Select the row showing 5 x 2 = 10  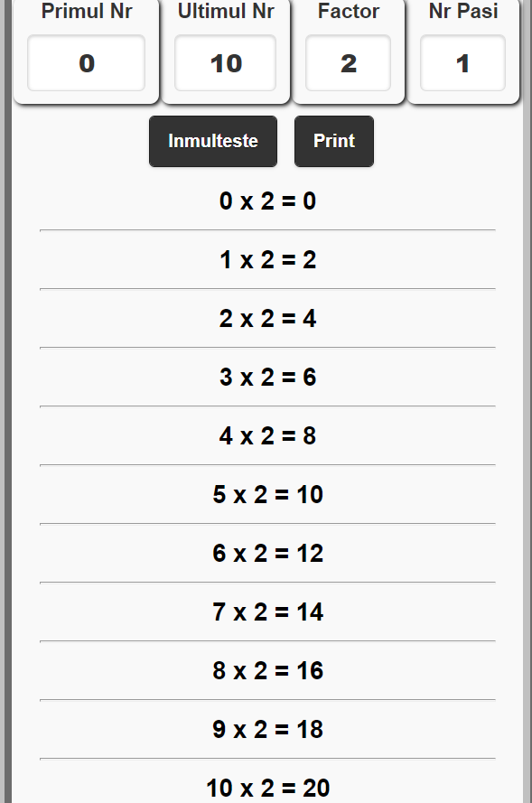coord(266,494)
